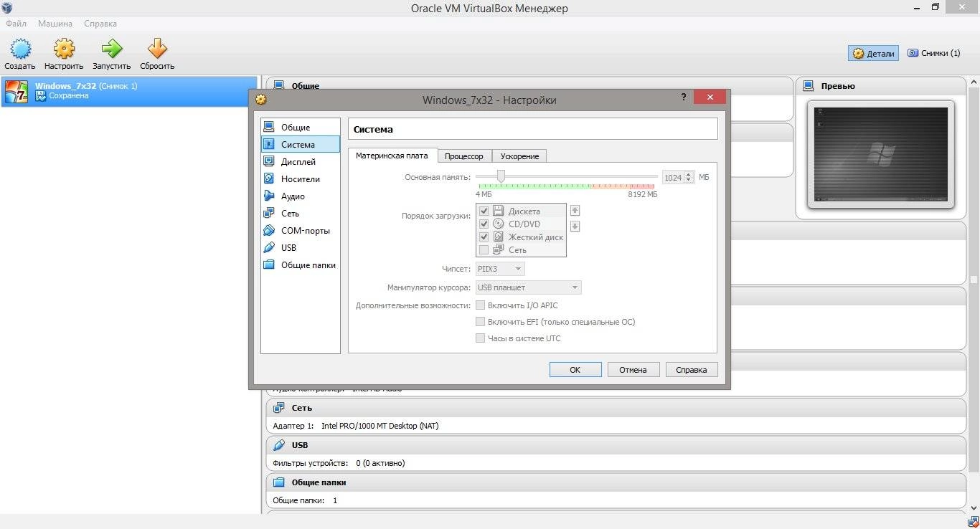Image resolution: width=980 pixels, height=529 pixels.
Task: Click the USB section icon in details
Action: click(278, 444)
